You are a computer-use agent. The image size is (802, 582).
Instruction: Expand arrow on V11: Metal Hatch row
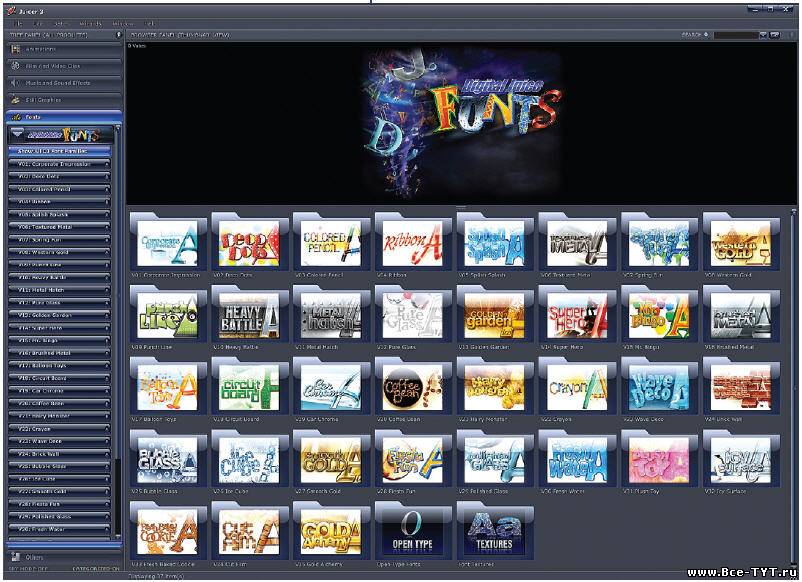106,290
